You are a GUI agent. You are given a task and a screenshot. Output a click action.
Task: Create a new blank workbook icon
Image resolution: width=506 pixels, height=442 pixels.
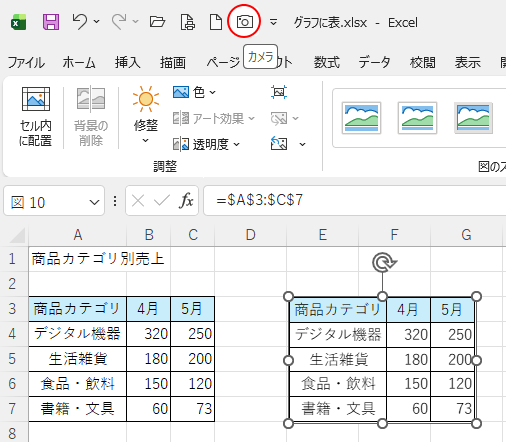pos(216,22)
